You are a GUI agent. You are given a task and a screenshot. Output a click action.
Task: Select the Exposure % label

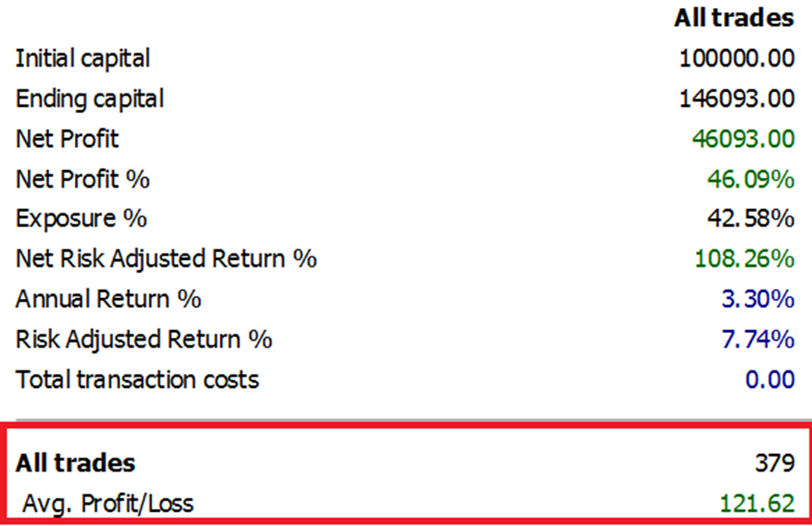click(81, 219)
